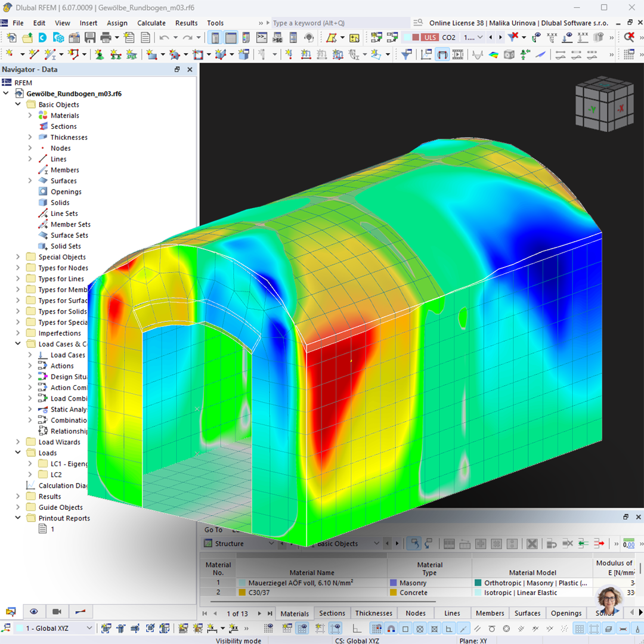644x644 pixels.
Task: Enable the grid display toggle in status bar
Action: click(x=578, y=628)
